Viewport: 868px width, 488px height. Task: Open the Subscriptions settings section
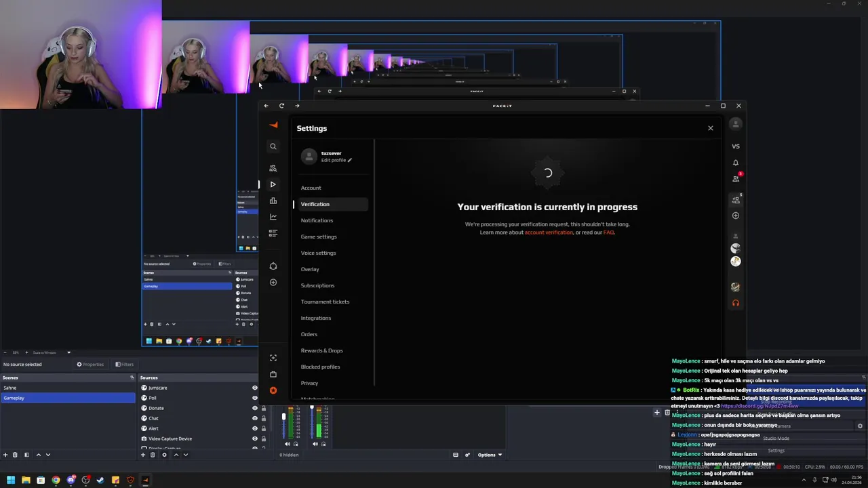(317, 285)
